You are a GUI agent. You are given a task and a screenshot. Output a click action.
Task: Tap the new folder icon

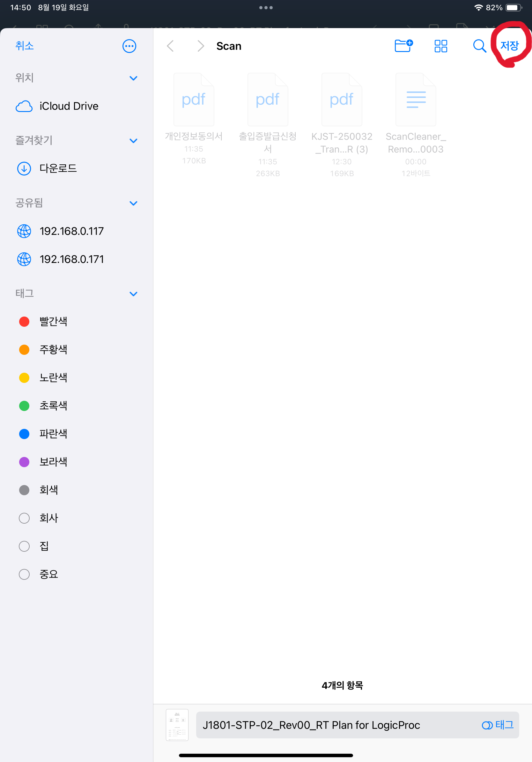click(x=403, y=46)
